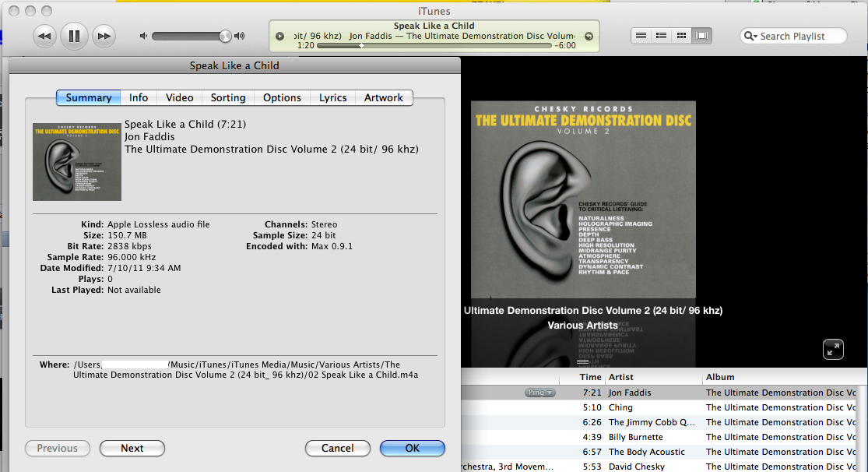868x472 pixels.
Task: Click the Album column header
Action: click(779, 377)
